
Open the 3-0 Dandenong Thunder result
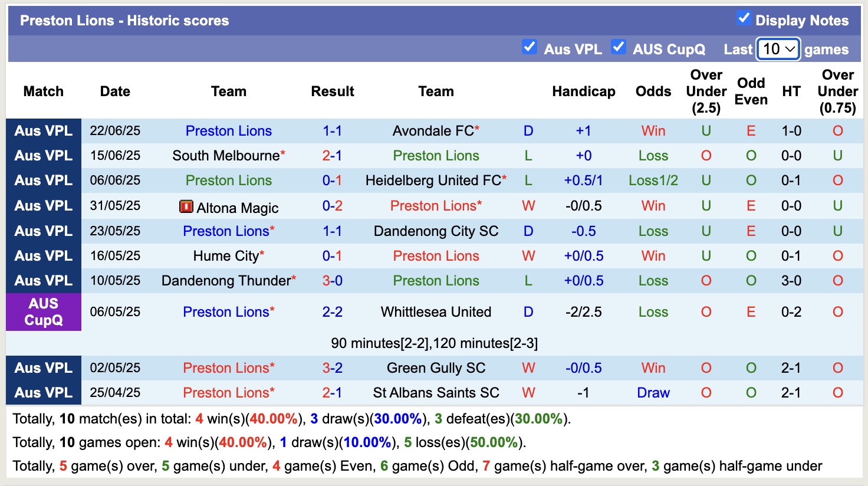pyautogui.click(x=332, y=281)
